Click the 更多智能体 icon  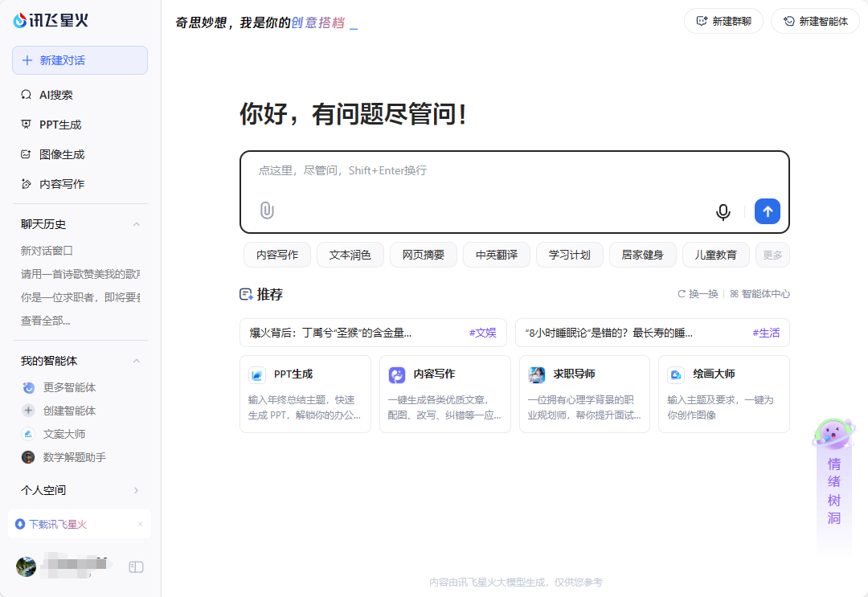[x=28, y=387]
